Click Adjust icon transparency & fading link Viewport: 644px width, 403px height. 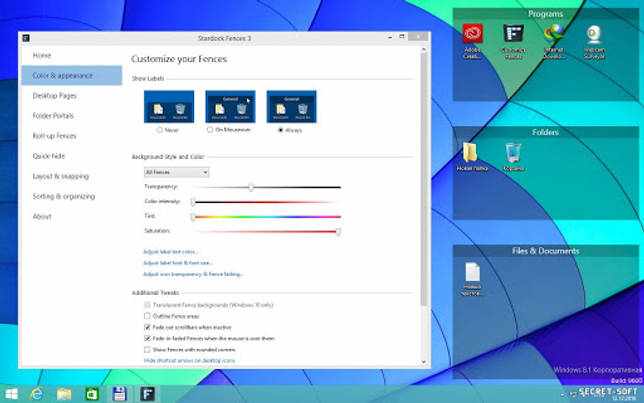click(x=193, y=274)
